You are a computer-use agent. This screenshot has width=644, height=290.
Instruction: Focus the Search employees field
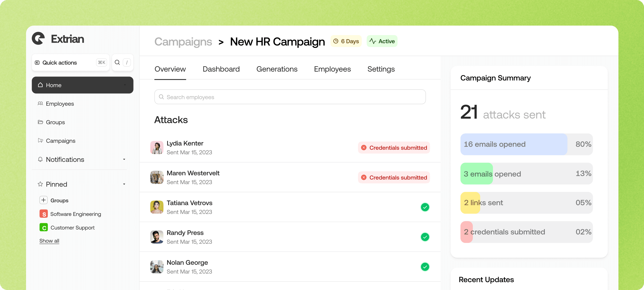[290, 97]
